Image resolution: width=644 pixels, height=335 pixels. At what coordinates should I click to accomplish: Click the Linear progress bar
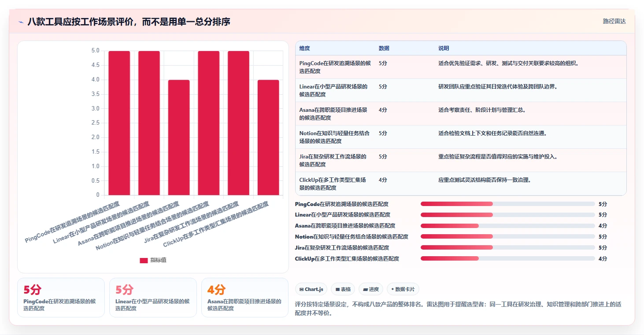pyautogui.click(x=507, y=215)
